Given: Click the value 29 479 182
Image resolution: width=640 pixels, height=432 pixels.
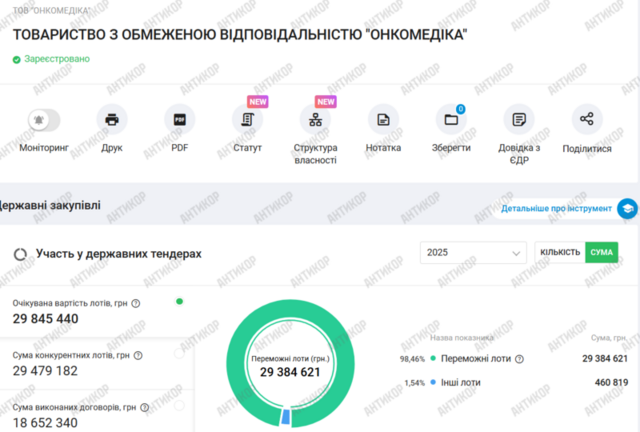Looking at the screenshot, I should pyautogui.click(x=45, y=371).
